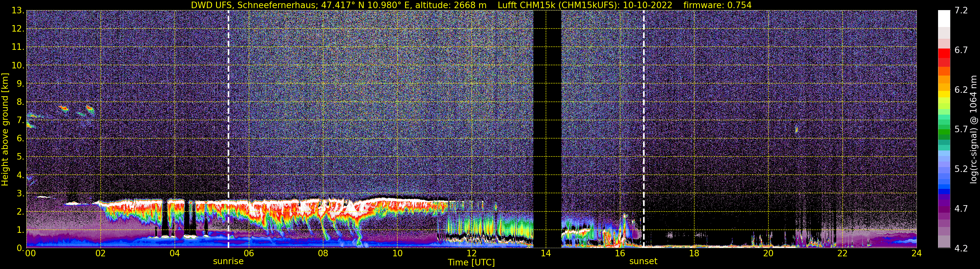Click the x-axis tick label '06'

coord(249,253)
